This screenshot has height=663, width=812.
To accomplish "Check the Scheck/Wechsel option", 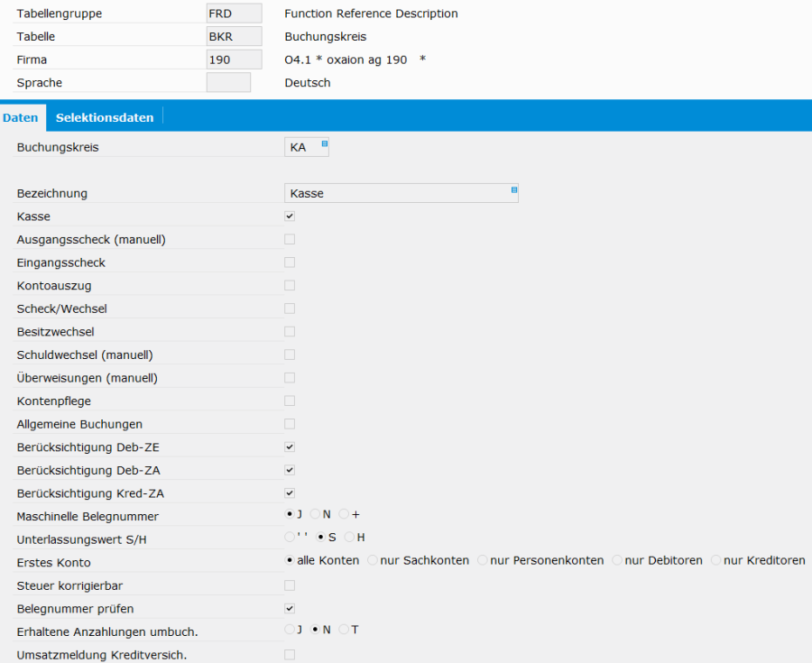I will (x=290, y=308).
